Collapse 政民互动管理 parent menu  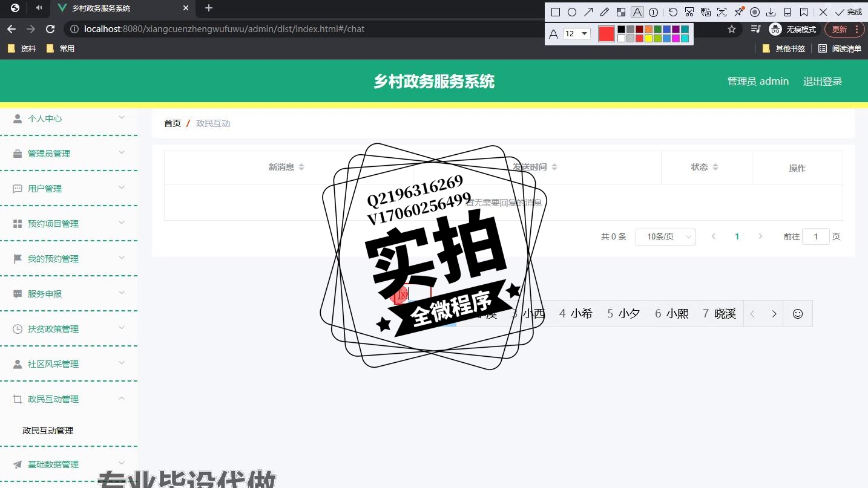point(69,399)
